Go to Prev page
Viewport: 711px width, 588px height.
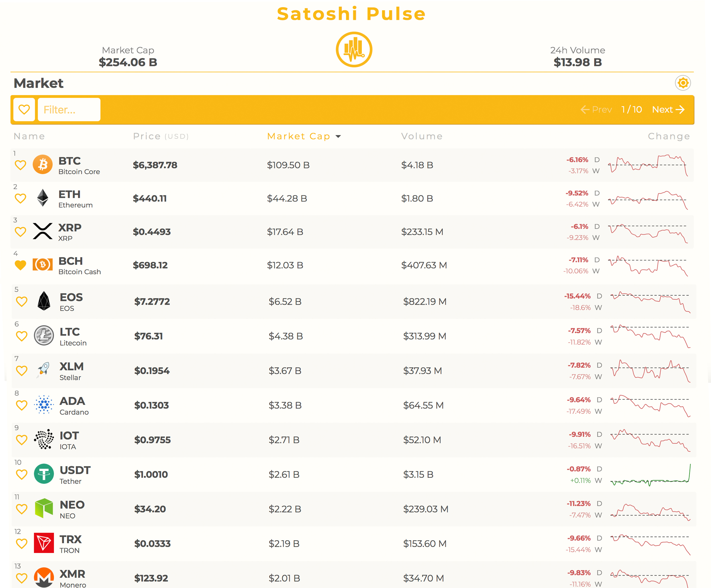pos(596,110)
